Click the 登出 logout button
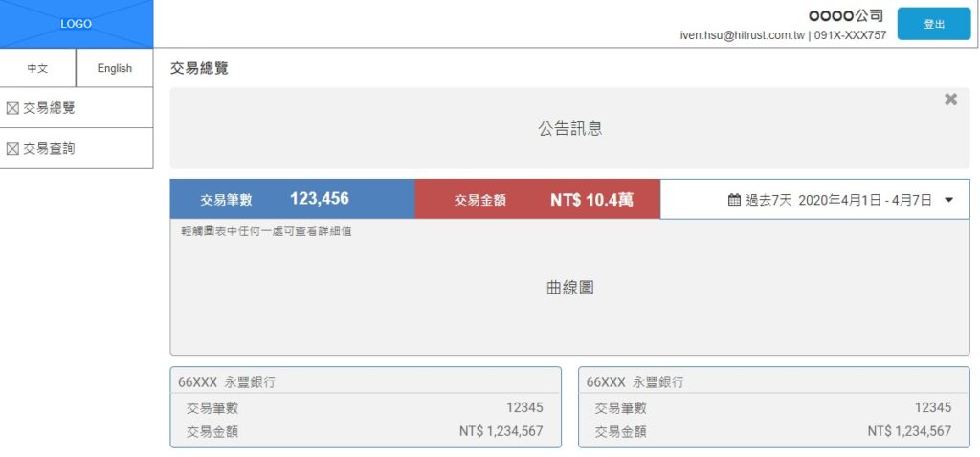 [x=933, y=25]
